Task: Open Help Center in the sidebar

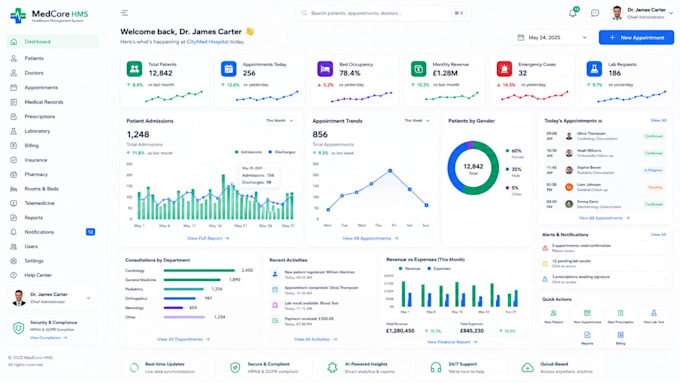Action: click(x=52, y=275)
